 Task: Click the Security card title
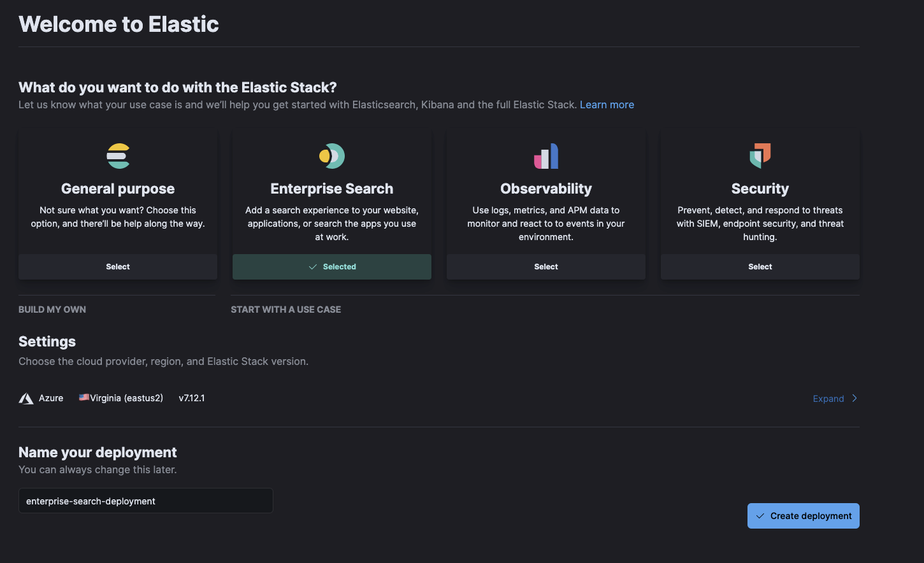tap(760, 189)
